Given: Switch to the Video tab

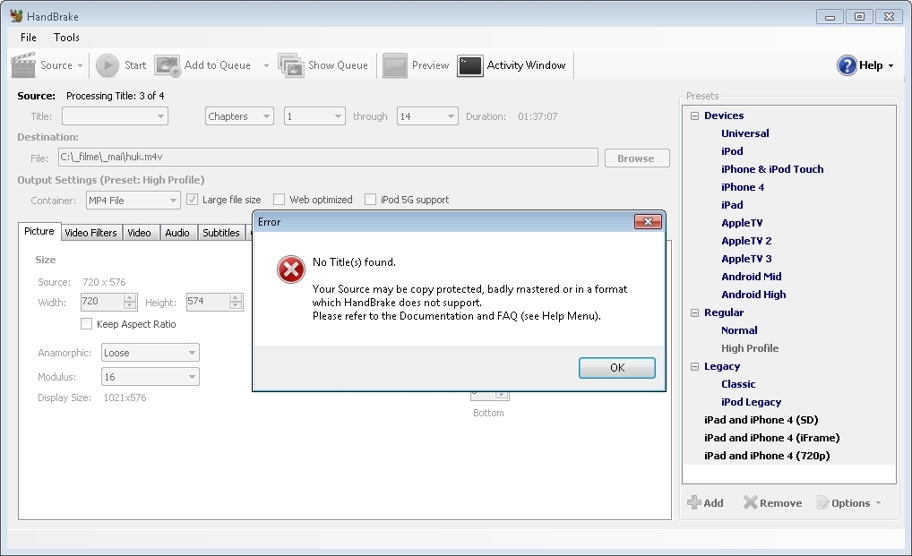Looking at the screenshot, I should pyautogui.click(x=139, y=233).
